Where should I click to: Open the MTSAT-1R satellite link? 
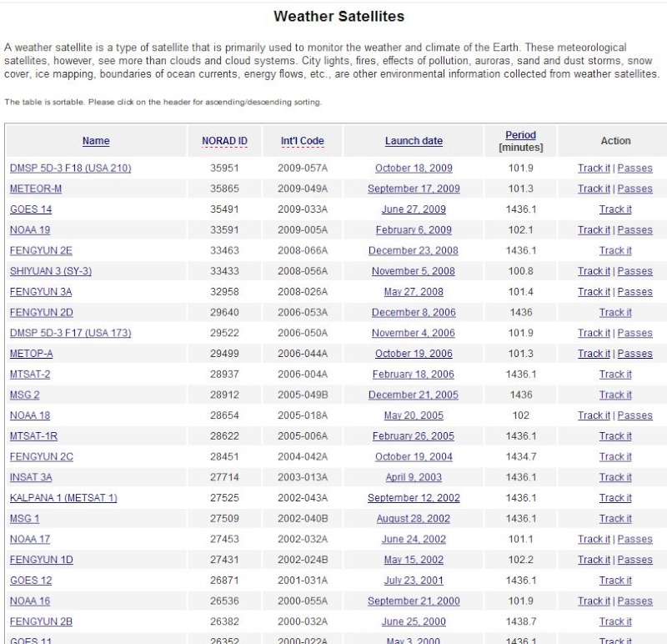click(x=33, y=436)
